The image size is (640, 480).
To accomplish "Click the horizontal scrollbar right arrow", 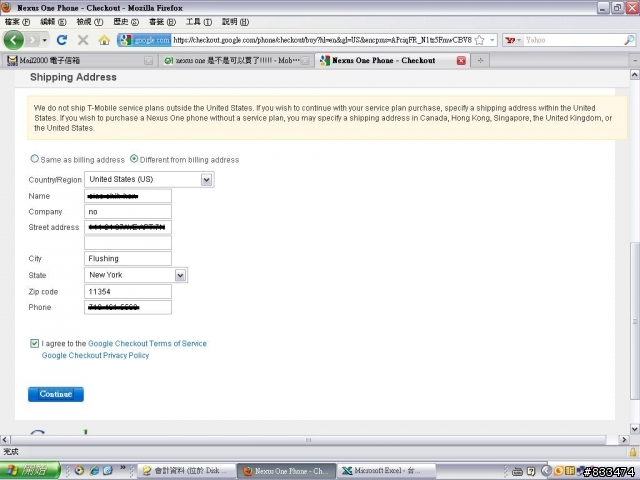I will tap(623, 440).
